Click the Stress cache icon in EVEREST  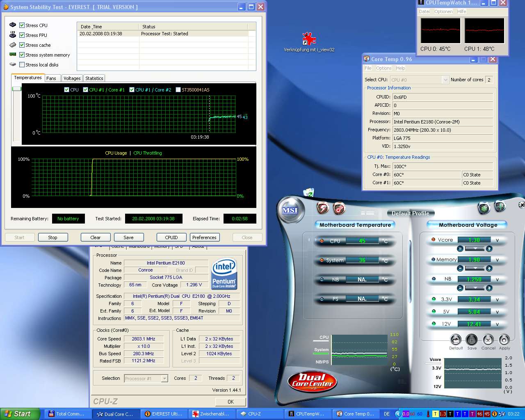point(13,45)
